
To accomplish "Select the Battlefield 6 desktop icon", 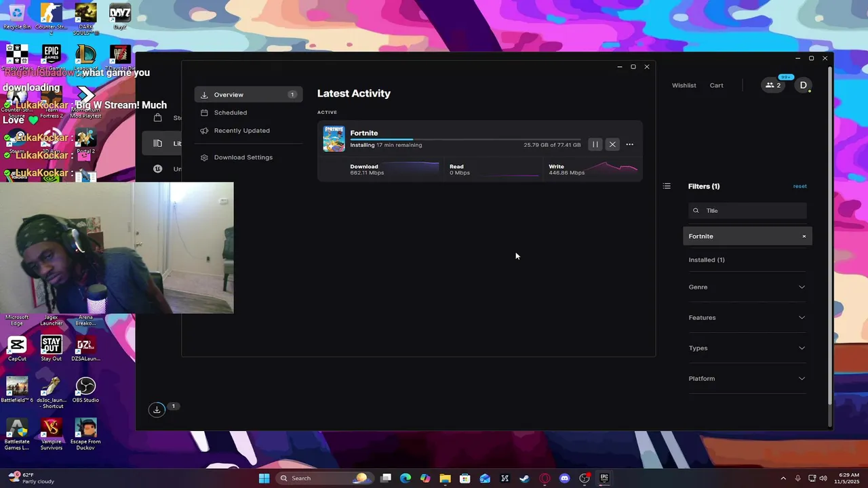I will [x=17, y=389].
